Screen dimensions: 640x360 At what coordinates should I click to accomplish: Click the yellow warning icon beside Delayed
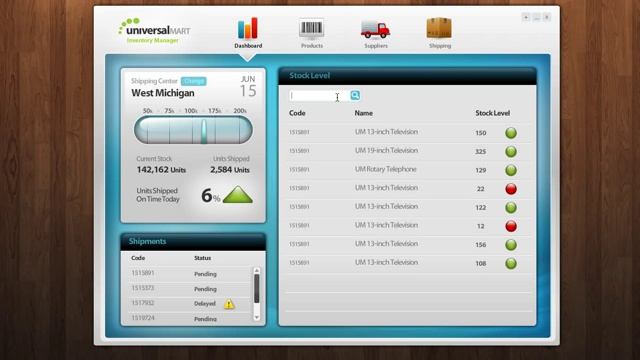(x=229, y=304)
